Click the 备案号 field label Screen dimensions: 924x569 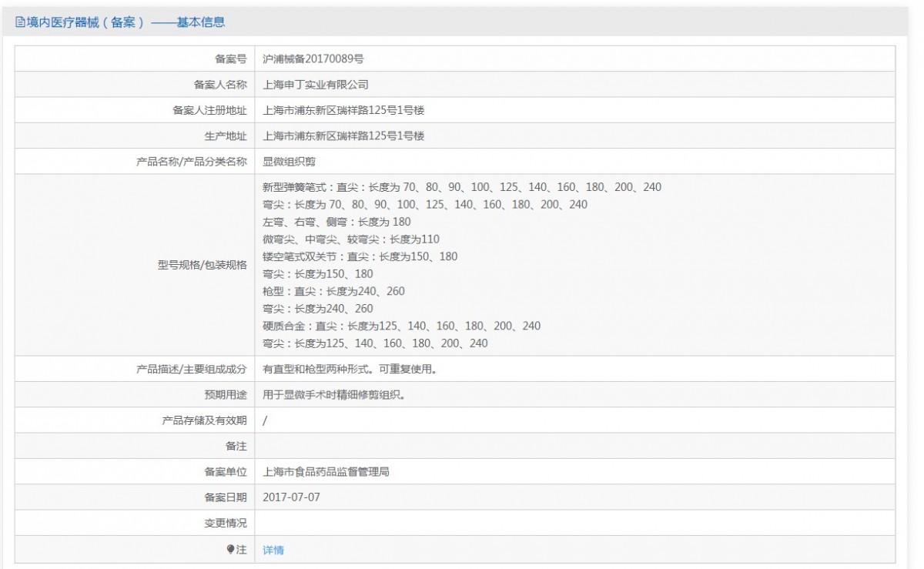click(231, 59)
